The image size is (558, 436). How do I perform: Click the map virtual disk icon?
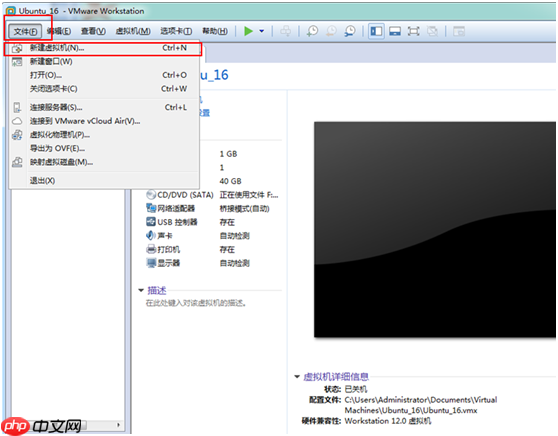pyautogui.click(x=17, y=162)
